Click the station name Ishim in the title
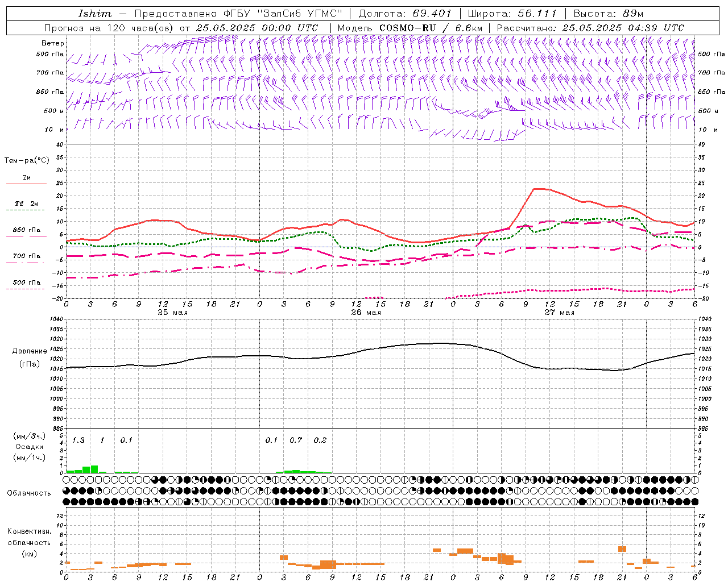728x582 pixels. [94, 14]
